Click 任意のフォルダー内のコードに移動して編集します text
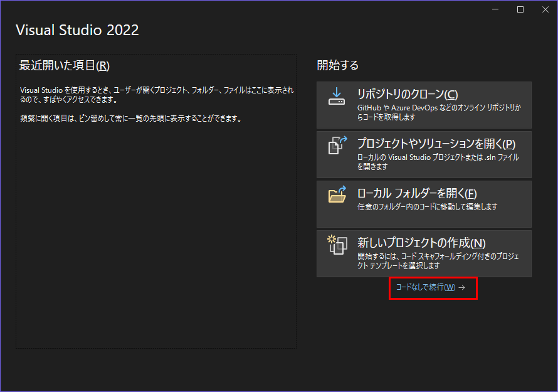This screenshot has height=392, width=558. click(427, 207)
